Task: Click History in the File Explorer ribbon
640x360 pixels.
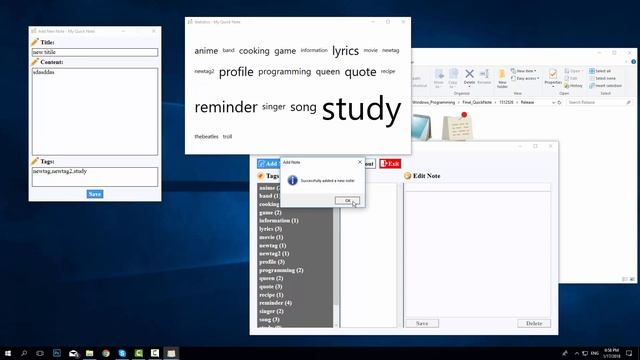Action: pos(573,86)
